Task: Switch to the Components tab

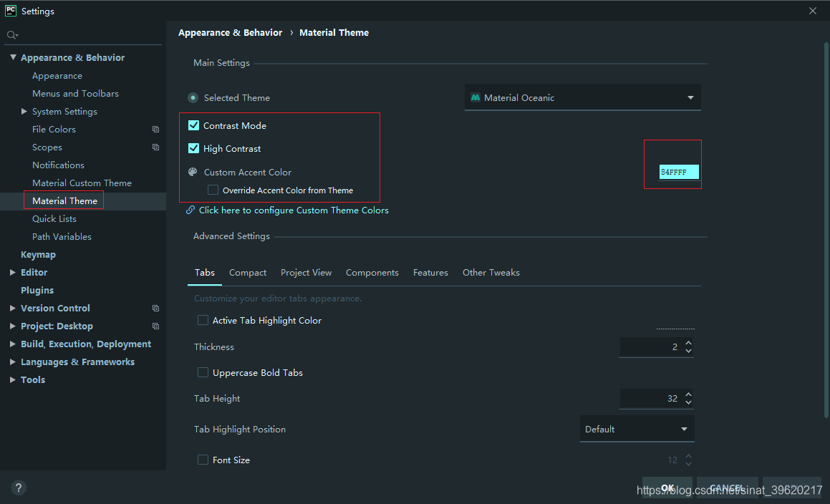Action: click(372, 273)
